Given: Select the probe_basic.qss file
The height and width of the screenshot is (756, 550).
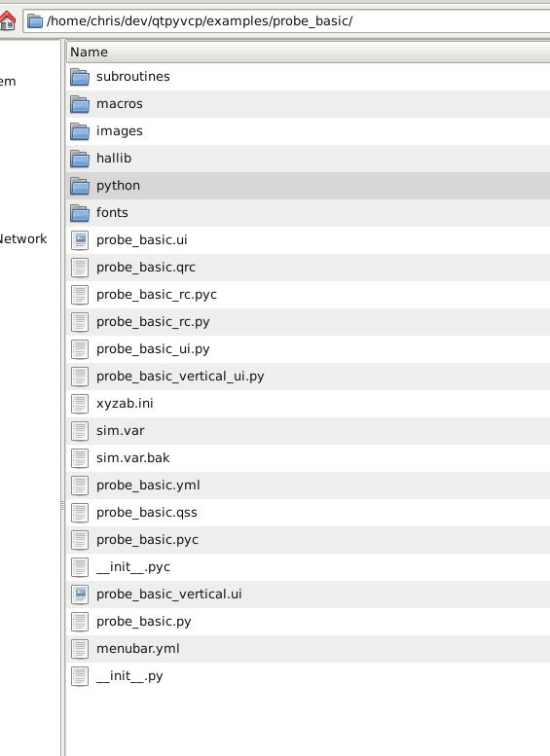Looking at the screenshot, I should (x=308, y=513).
